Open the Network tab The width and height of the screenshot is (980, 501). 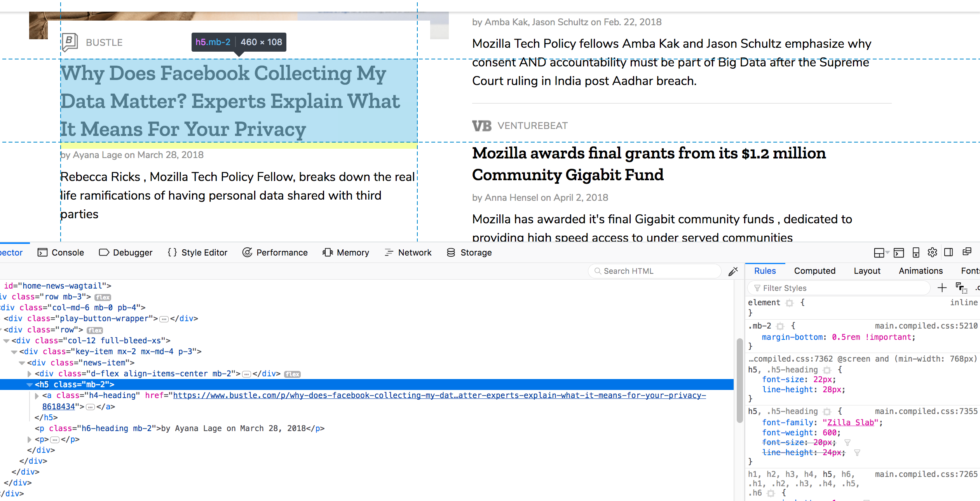click(408, 252)
